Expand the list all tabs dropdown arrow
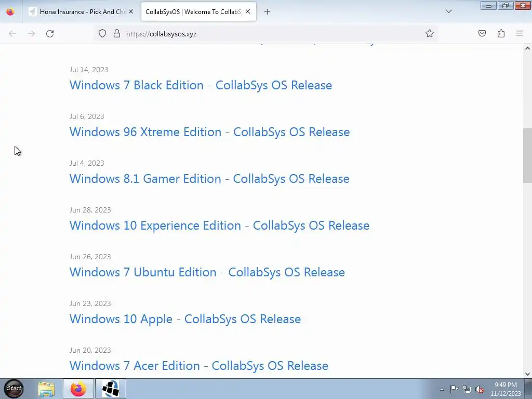The width and height of the screenshot is (532, 399). (449, 11)
